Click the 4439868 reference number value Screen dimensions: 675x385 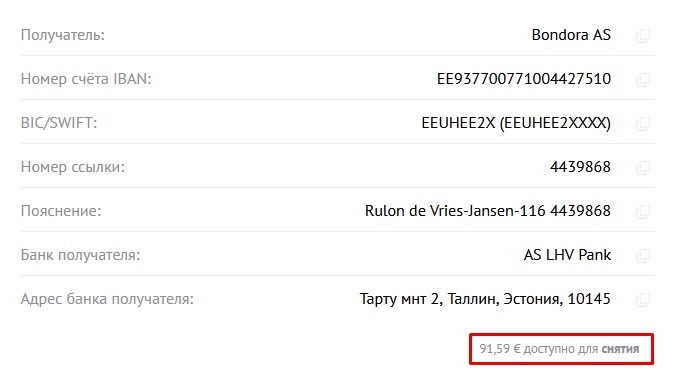coord(580,167)
